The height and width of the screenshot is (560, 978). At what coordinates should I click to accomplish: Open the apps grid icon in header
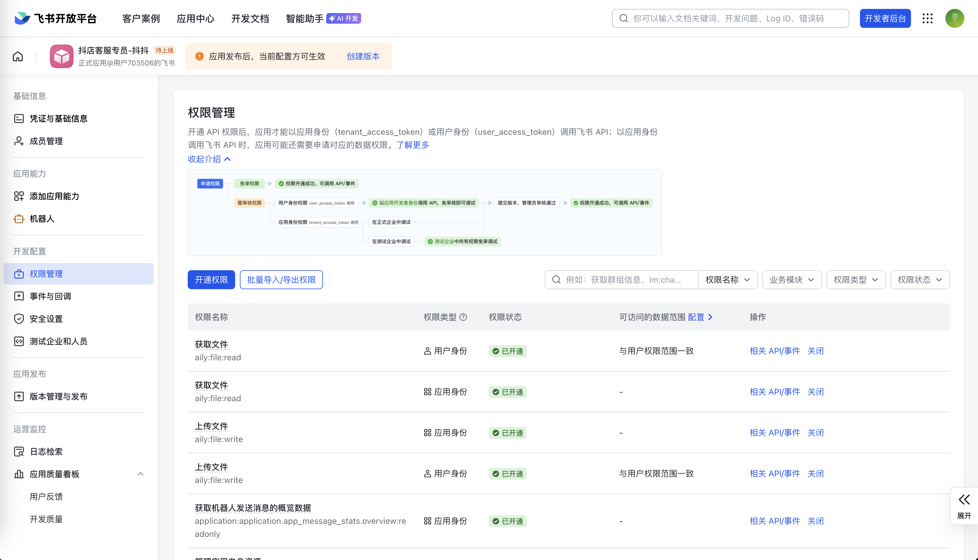[x=927, y=18]
